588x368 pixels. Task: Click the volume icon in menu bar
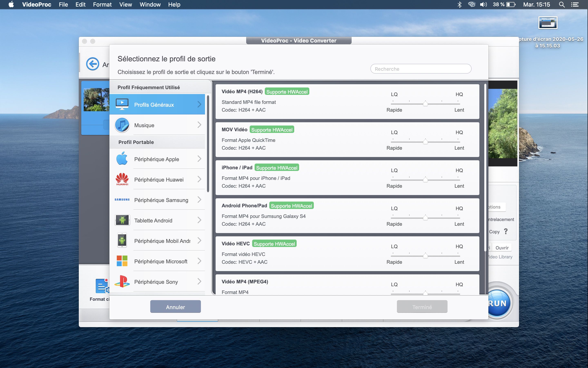pyautogui.click(x=483, y=4)
